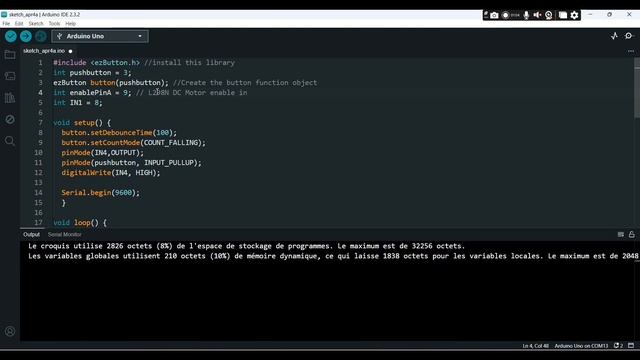The height and width of the screenshot is (360, 640).
Task: Click the 'L298N DC Motor enable in' comment
Action: click(198, 93)
